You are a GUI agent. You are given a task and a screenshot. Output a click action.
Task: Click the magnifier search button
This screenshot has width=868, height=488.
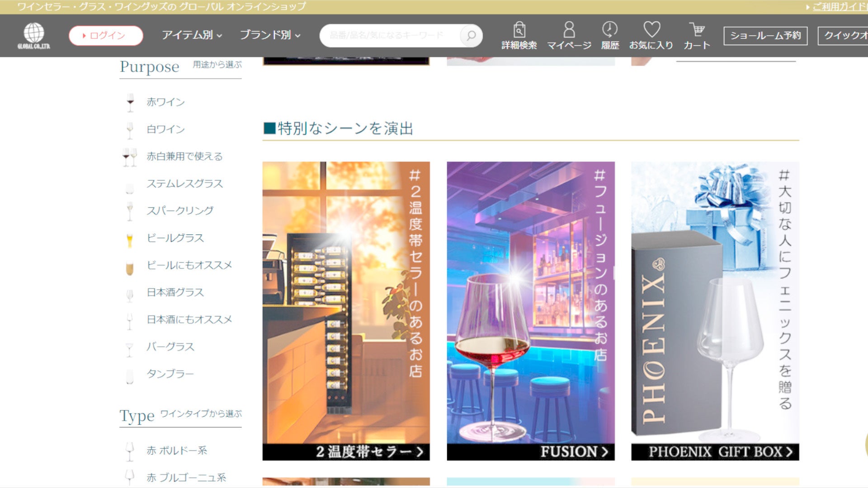click(471, 35)
